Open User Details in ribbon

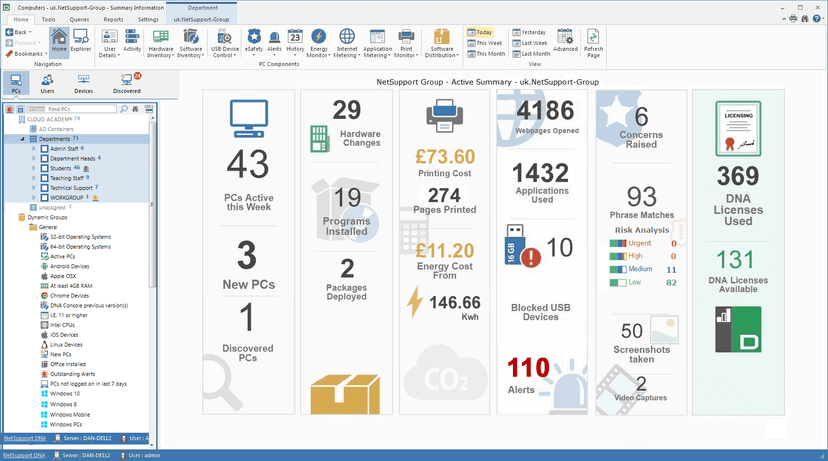(x=109, y=43)
